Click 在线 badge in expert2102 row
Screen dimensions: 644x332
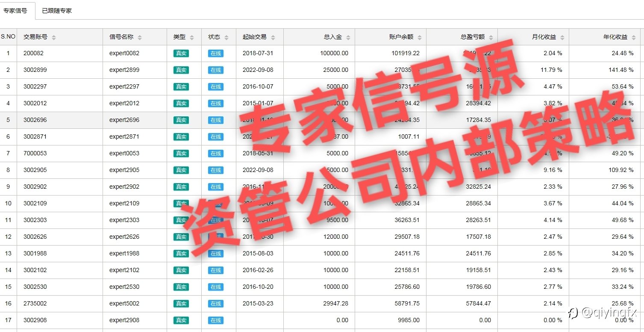pos(216,270)
